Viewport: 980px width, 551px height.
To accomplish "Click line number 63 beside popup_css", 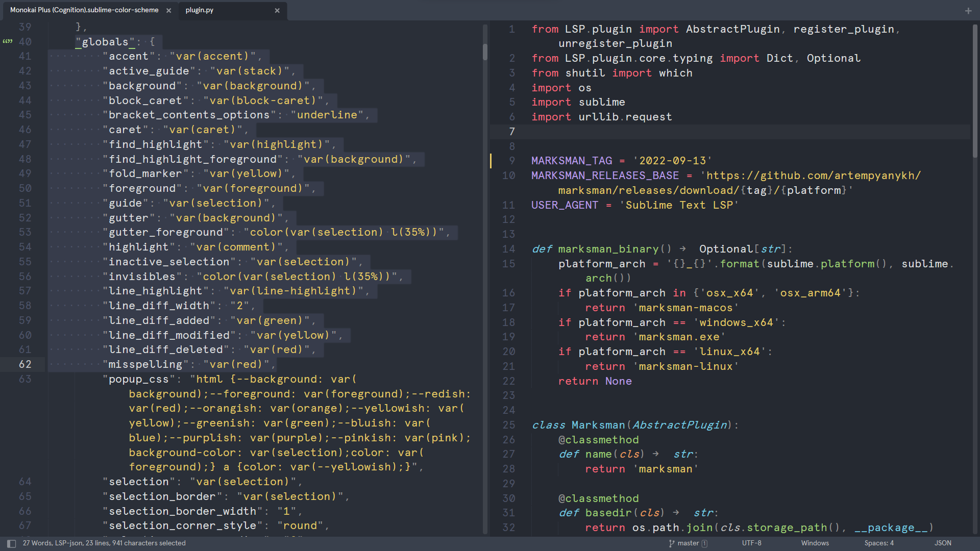I will pyautogui.click(x=25, y=379).
